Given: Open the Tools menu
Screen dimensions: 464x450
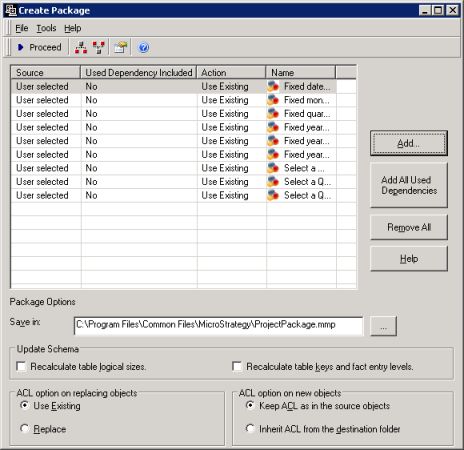Looking at the screenshot, I should click(x=46, y=28).
